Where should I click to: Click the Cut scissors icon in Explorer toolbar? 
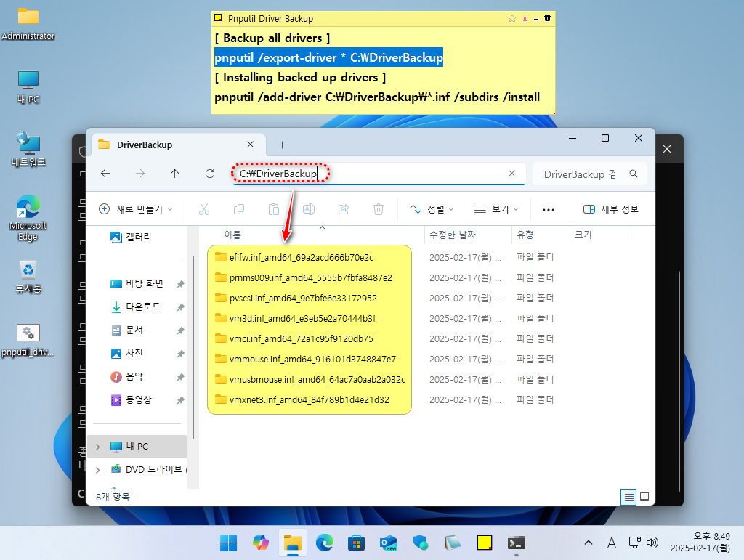pyautogui.click(x=204, y=209)
